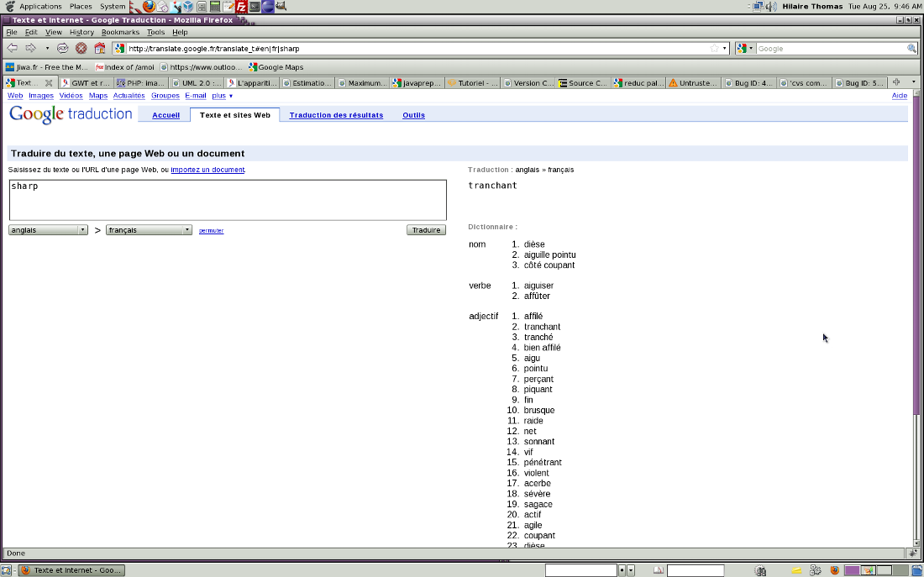Bookmark this page with the star

pos(714,49)
